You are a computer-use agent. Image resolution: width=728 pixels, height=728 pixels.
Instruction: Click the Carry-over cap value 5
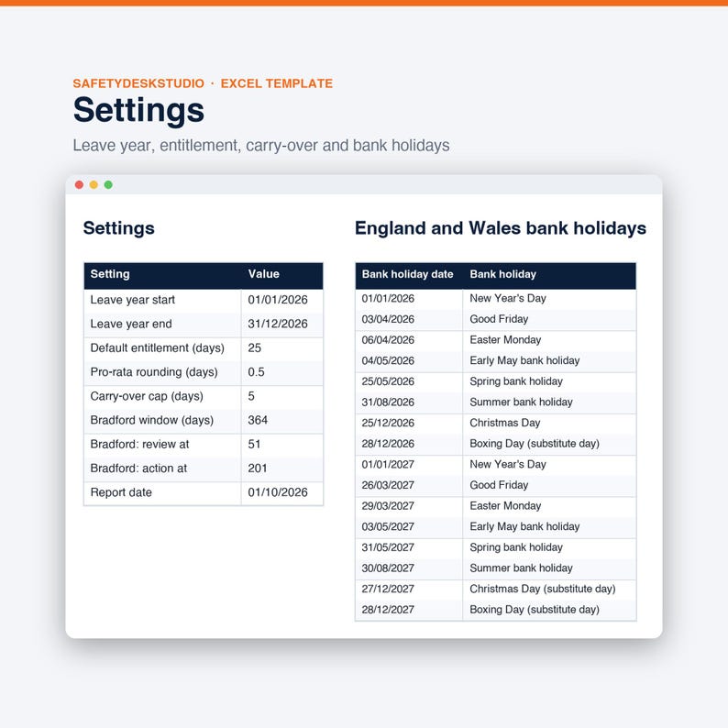pos(251,396)
